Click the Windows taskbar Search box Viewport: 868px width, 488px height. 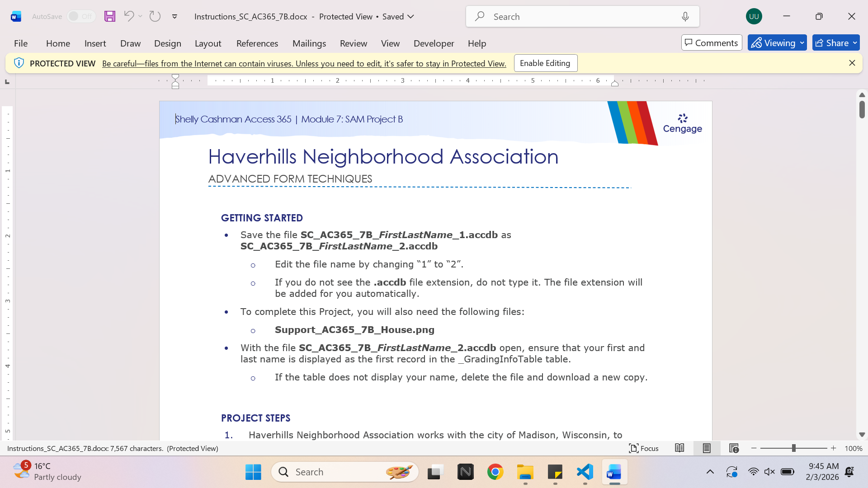point(344,472)
